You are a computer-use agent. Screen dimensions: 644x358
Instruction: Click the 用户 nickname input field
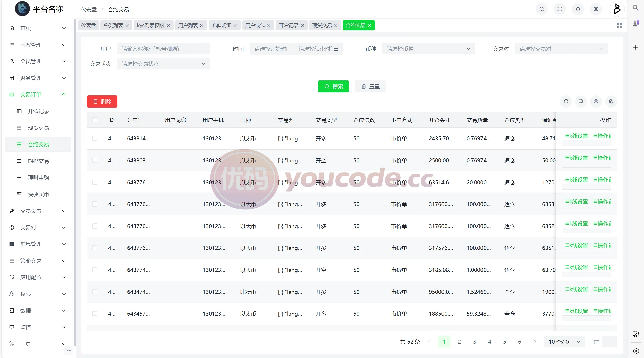(164, 49)
